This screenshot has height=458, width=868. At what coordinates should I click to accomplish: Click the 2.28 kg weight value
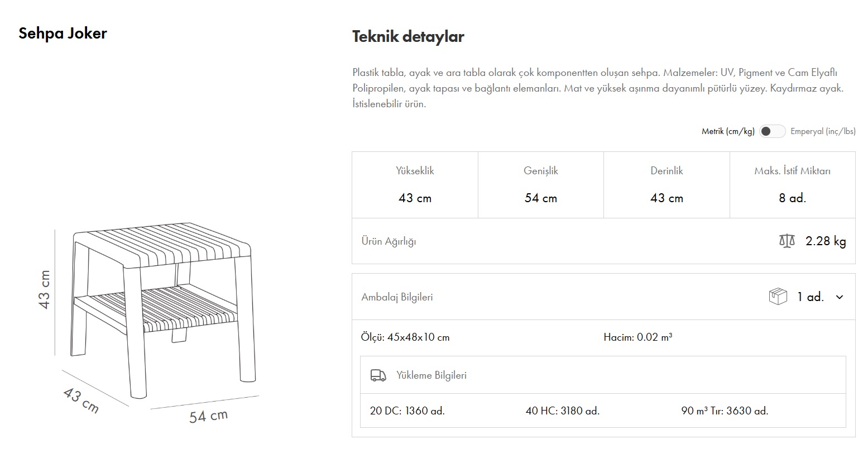[826, 241]
